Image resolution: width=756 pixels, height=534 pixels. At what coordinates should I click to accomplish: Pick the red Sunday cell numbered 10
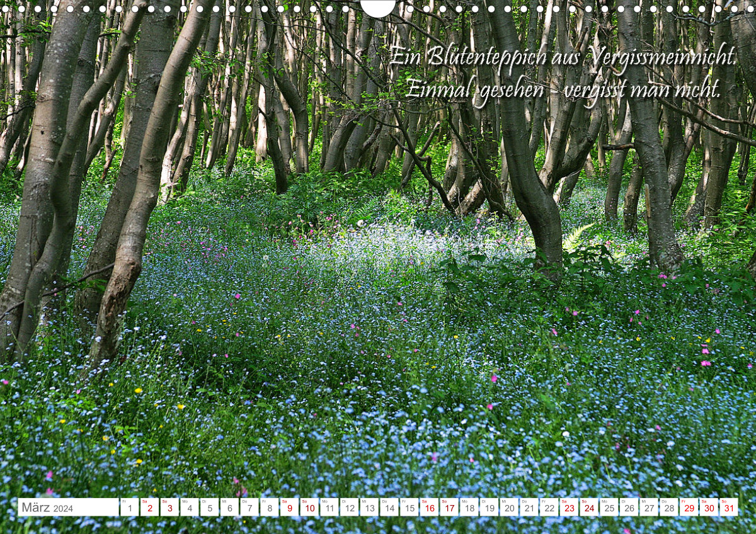pos(309,507)
